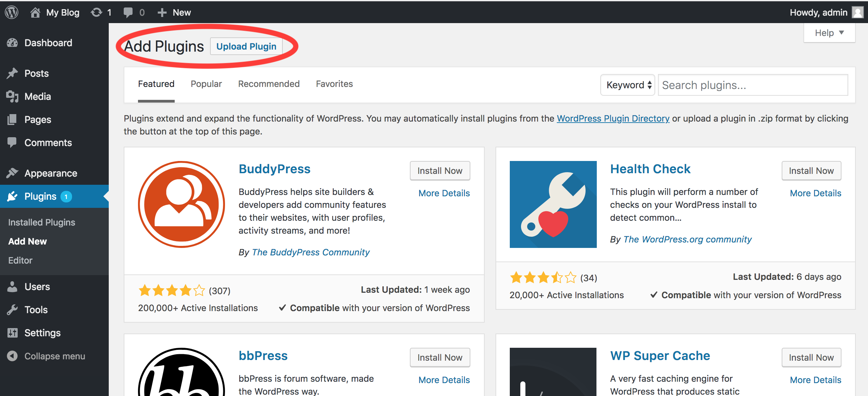This screenshot has width=868, height=396.
Task: Open Users menu label
Action: coord(37,287)
